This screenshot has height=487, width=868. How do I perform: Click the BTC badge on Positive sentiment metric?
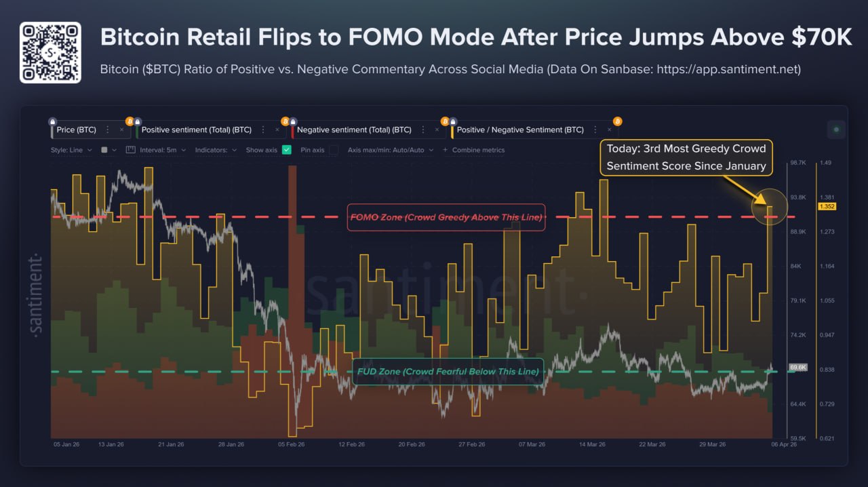(130, 120)
